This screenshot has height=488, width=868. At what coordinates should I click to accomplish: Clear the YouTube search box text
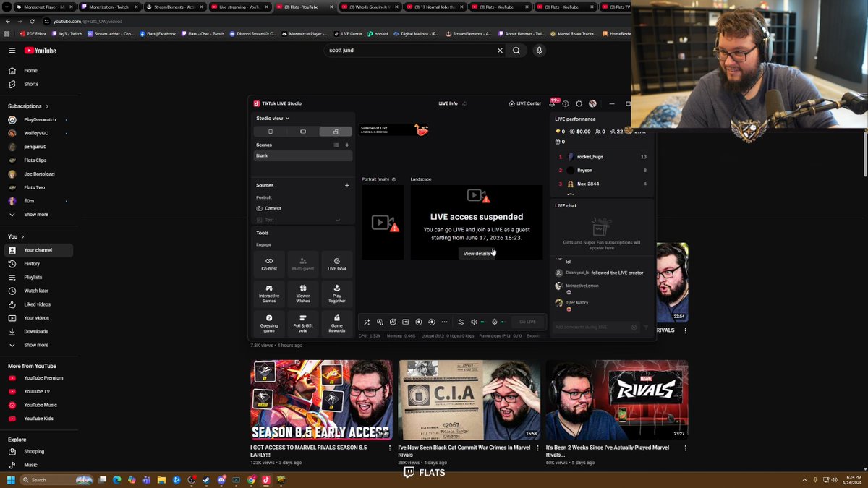point(499,51)
